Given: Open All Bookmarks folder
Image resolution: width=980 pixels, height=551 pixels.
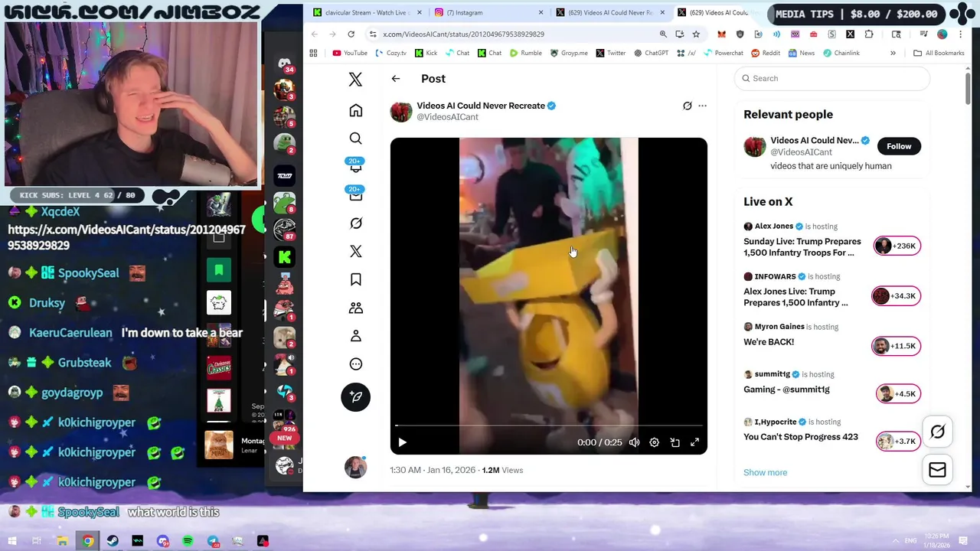Looking at the screenshot, I should tap(939, 53).
